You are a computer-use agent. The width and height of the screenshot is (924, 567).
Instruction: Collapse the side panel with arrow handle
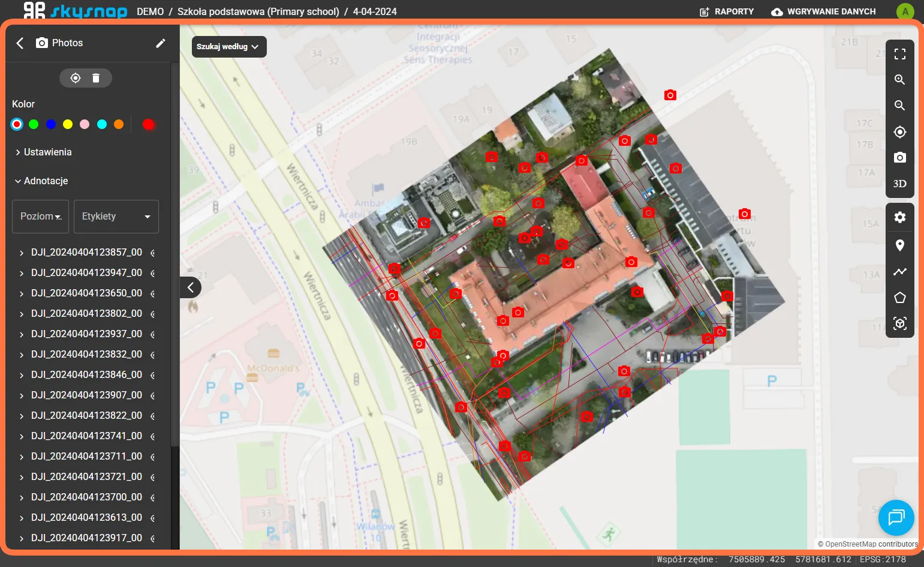click(x=190, y=287)
